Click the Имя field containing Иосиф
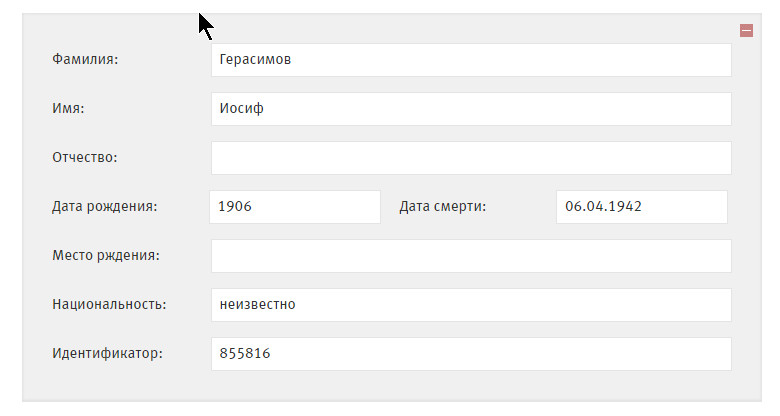Image resolution: width=780 pixels, height=416 pixels. (471, 109)
